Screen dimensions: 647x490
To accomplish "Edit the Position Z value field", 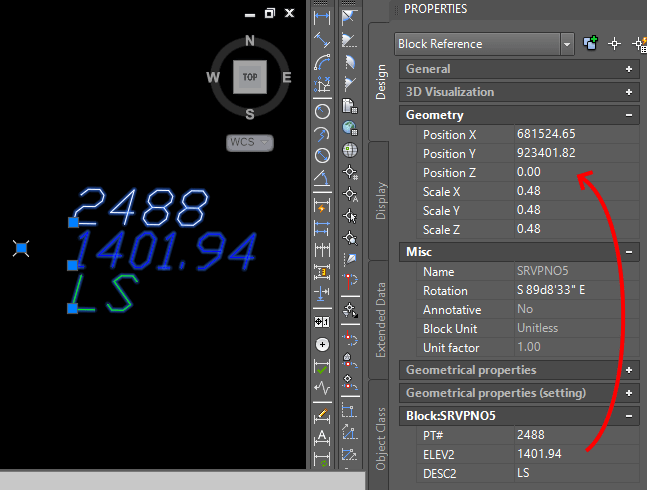I will pos(576,172).
